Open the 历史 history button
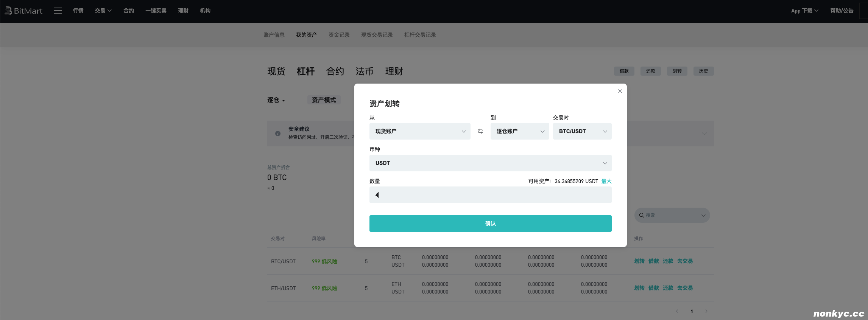Image resolution: width=868 pixels, height=320 pixels. [x=703, y=71]
